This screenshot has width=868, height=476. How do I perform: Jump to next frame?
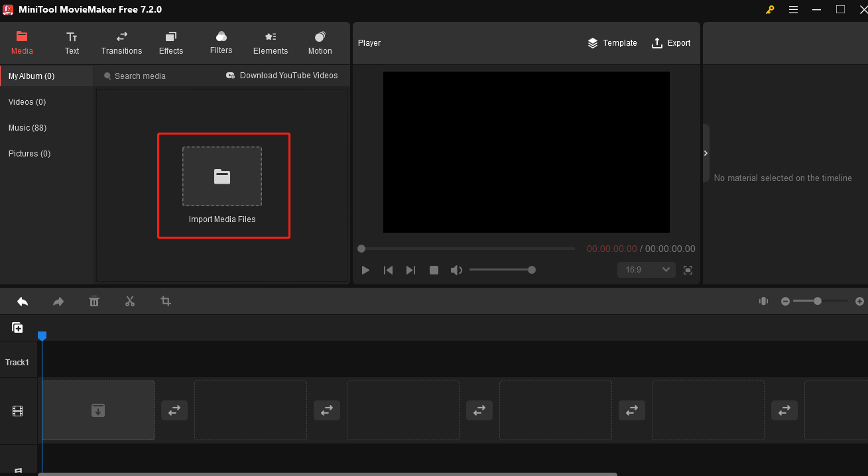(410, 270)
